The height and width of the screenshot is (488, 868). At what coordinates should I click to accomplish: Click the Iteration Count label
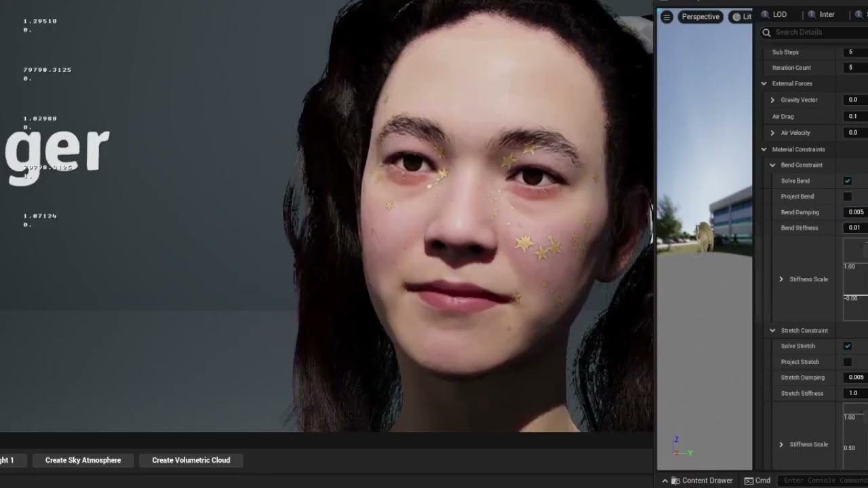(791, 68)
